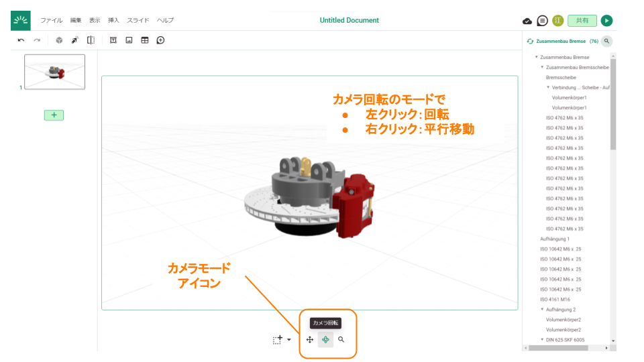Activate the camera rotate mode icon
This screenshot has width=644, height=362.
(x=325, y=340)
